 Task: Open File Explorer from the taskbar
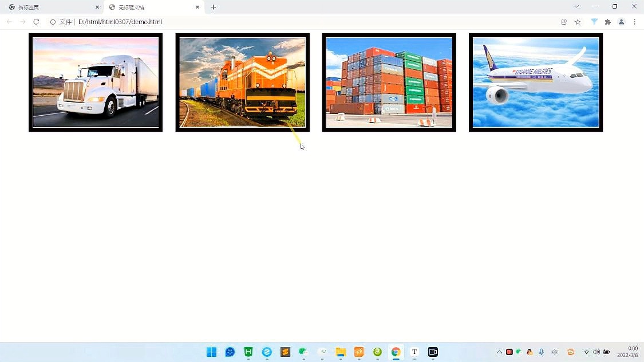coord(341,352)
